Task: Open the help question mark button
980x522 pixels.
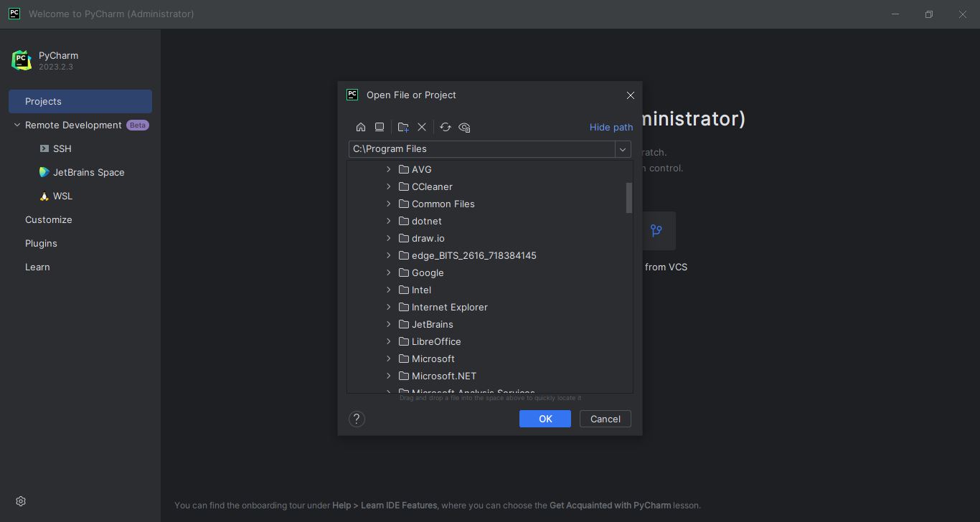Action: coord(357,419)
